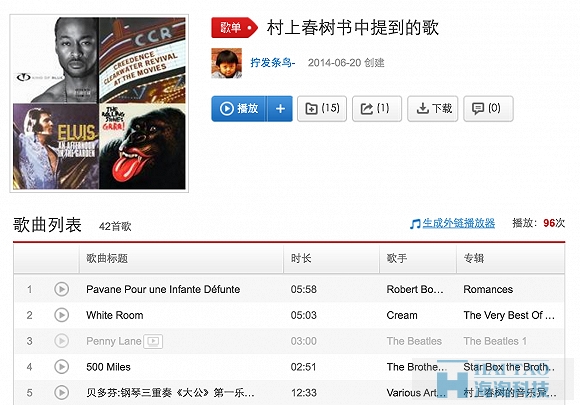580x405 pixels.
Task: Open the Romances album link
Action: 488,289
